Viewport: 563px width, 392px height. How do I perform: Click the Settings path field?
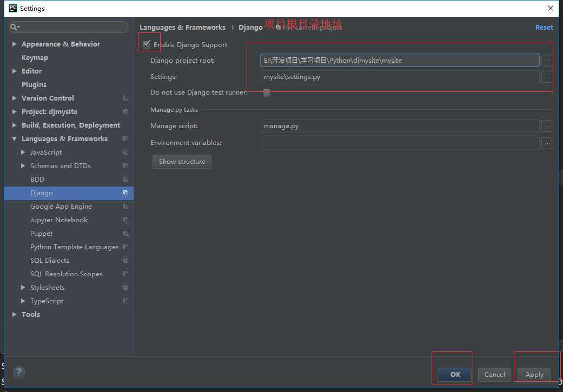click(400, 77)
